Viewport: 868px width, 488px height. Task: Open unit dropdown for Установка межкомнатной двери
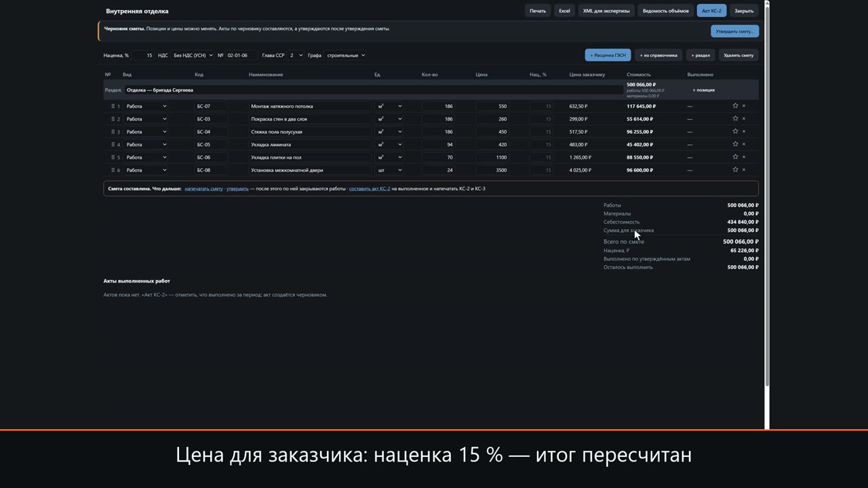tap(390, 171)
